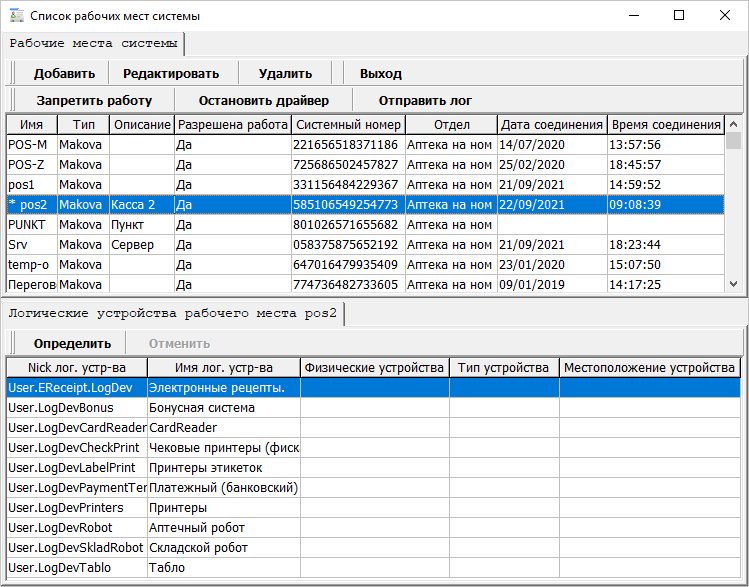Screen dimensions: 749x587
Task: Sort by Дата соединения column header
Action: (551, 125)
